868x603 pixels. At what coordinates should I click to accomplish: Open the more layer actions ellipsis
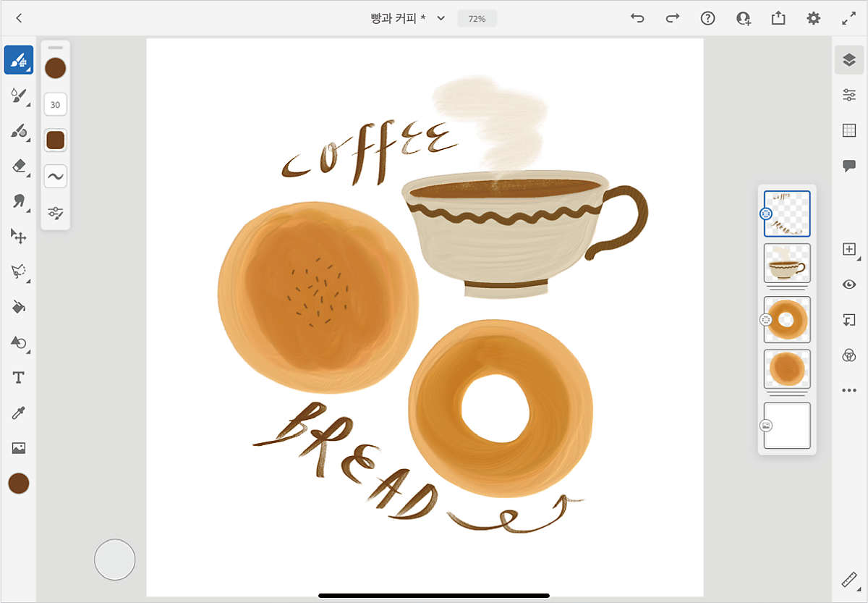tap(849, 390)
